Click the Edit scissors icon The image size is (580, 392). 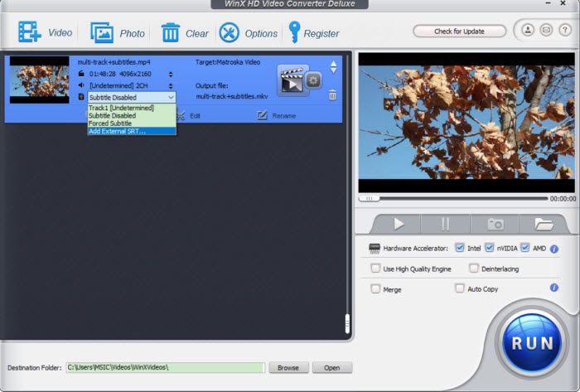click(181, 116)
